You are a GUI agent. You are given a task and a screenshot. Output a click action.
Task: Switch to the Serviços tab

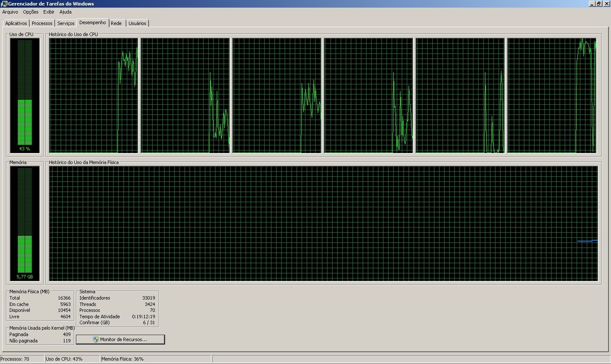coord(66,23)
